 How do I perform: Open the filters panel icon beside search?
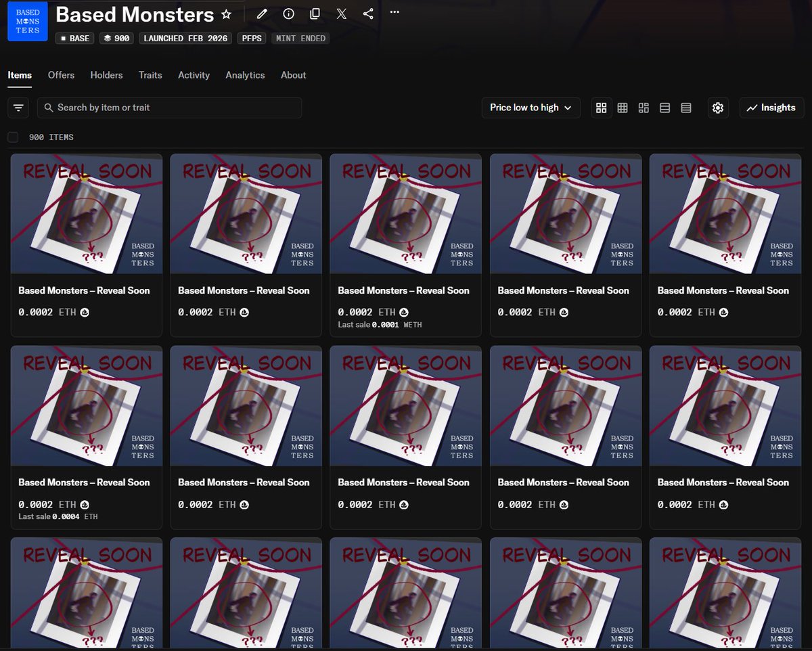(18, 108)
